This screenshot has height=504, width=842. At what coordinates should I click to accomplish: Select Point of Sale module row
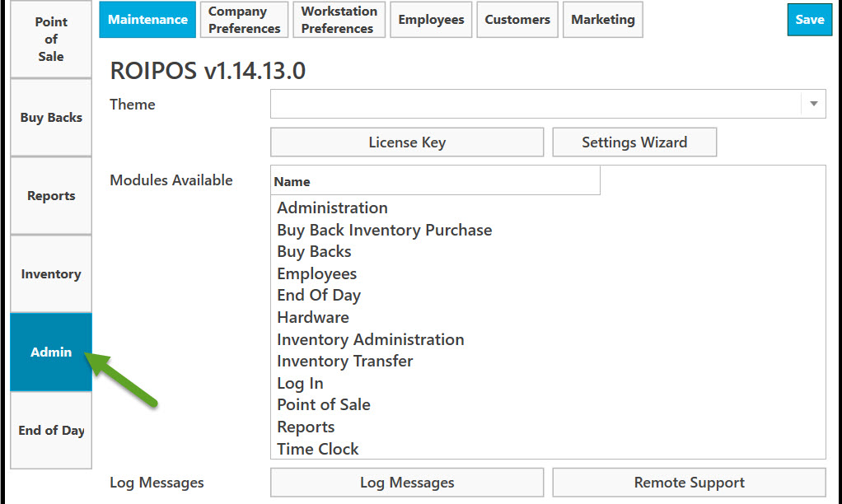coord(324,404)
